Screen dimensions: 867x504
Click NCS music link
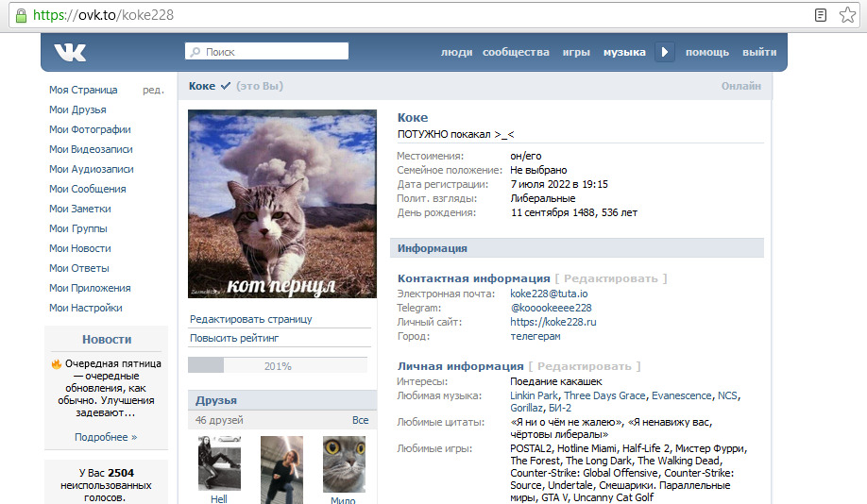tap(727, 395)
